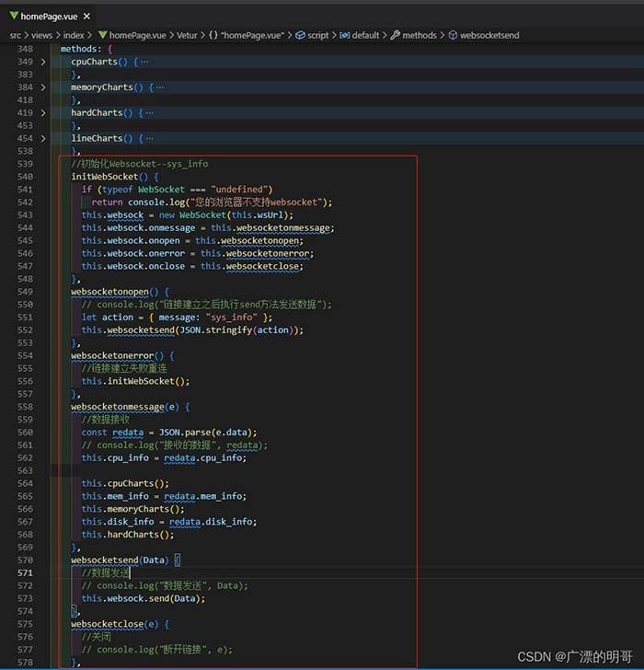Select the src breadcrumb segment

pyautogui.click(x=16, y=35)
